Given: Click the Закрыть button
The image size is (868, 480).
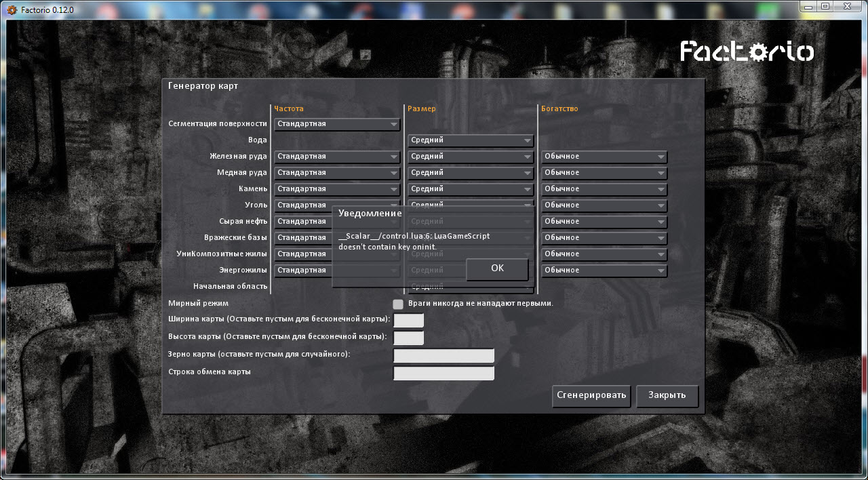Looking at the screenshot, I should (667, 395).
